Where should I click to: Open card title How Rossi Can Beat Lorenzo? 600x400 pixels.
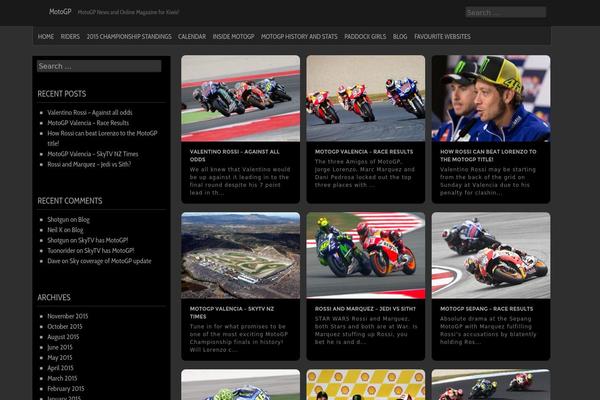point(488,155)
